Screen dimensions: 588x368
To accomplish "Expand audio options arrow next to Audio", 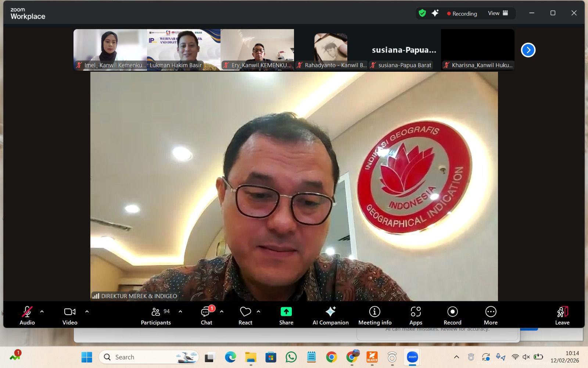I will coord(42,311).
